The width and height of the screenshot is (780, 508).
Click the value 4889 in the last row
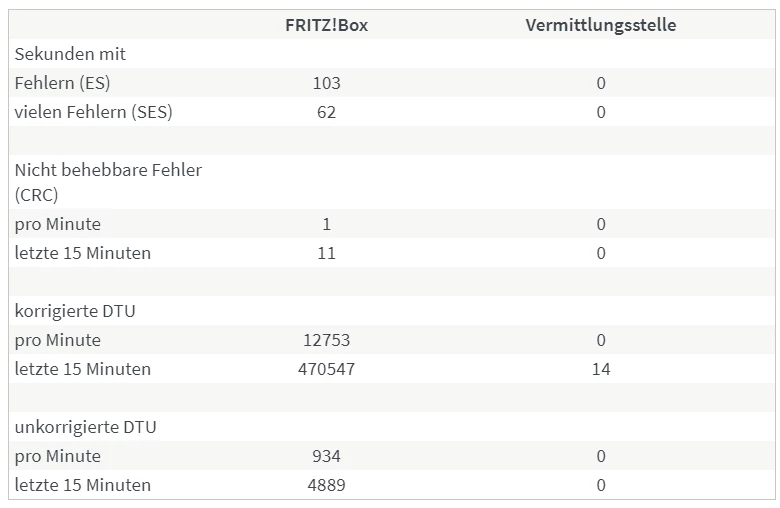pos(326,485)
